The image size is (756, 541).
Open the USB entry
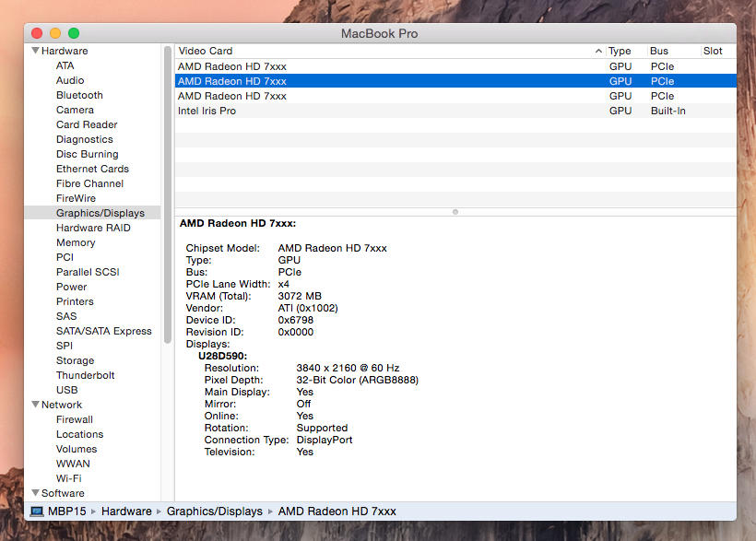click(x=66, y=390)
